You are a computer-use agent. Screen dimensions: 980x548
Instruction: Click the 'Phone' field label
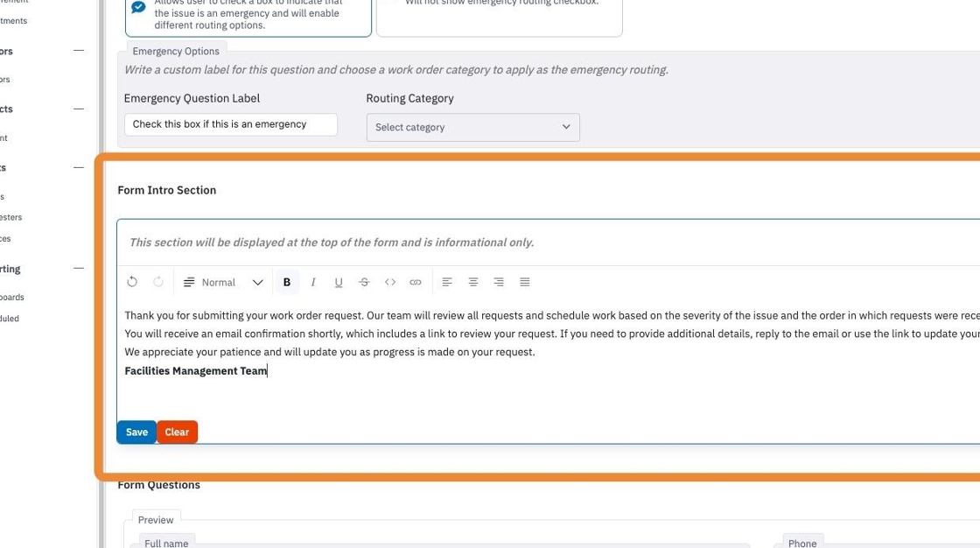(x=802, y=543)
